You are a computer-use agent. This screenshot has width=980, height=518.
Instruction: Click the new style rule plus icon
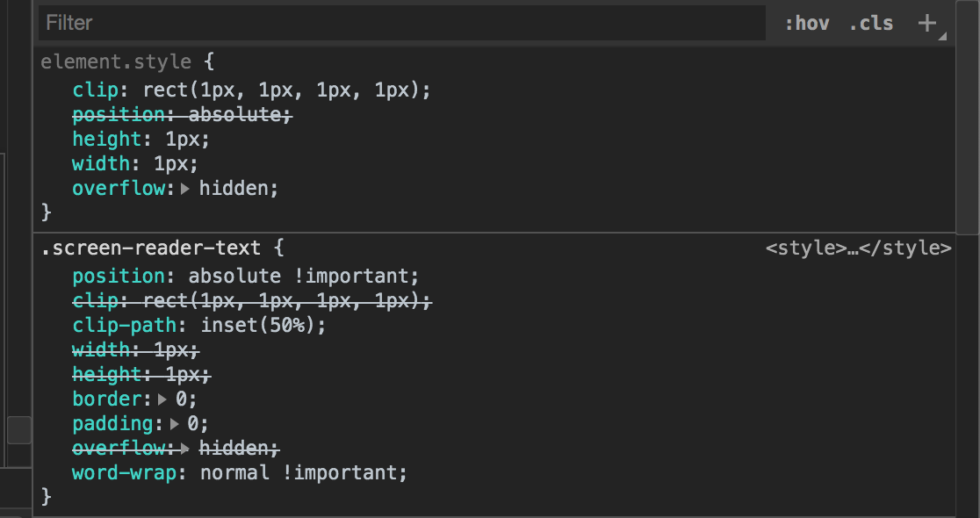coord(926,24)
